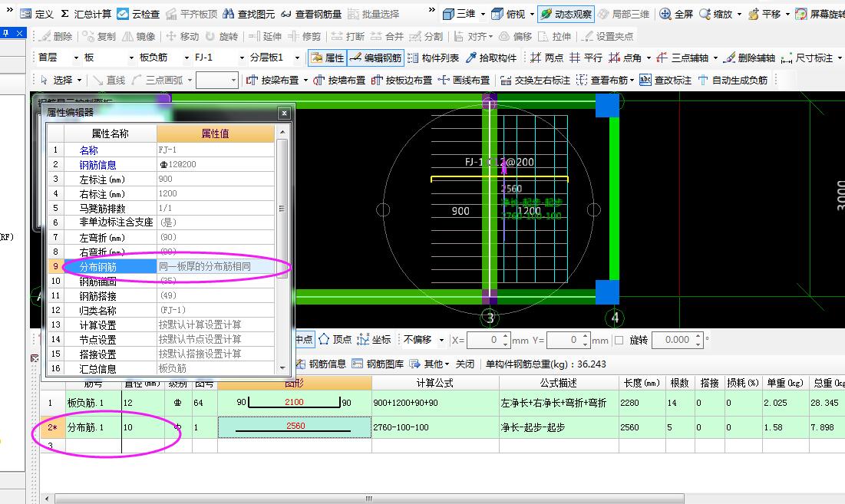Click 关闭 in rebar editor toolbar
This screenshot has height=504, width=845.
pyautogui.click(x=464, y=364)
